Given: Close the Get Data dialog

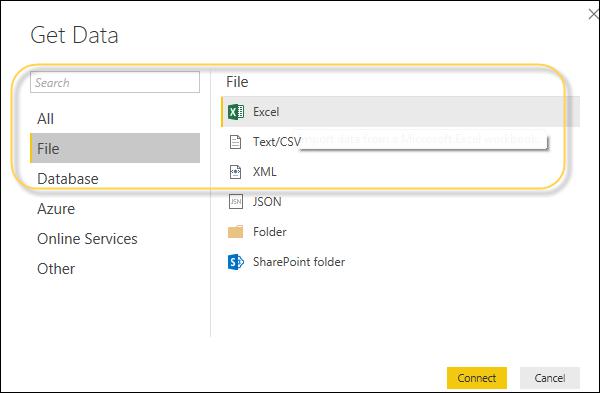Looking at the screenshot, I should click(x=594, y=15).
